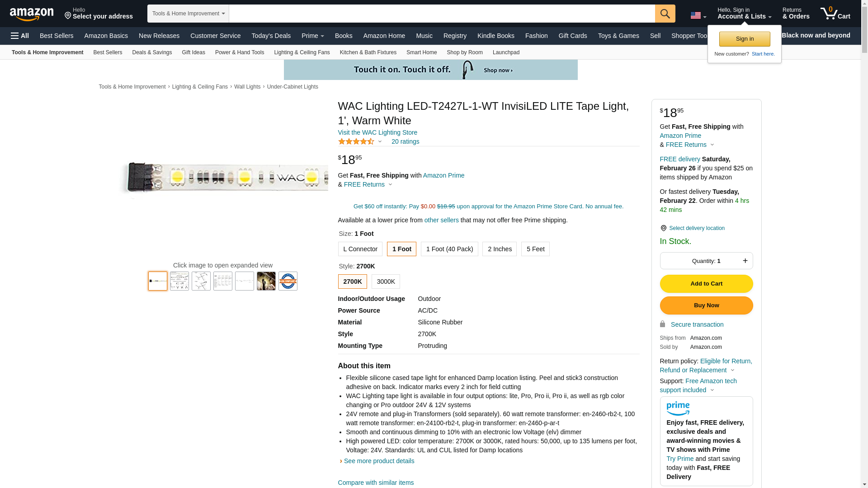
Task: Click the US flag language selector
Action: (x=698, y=15)
